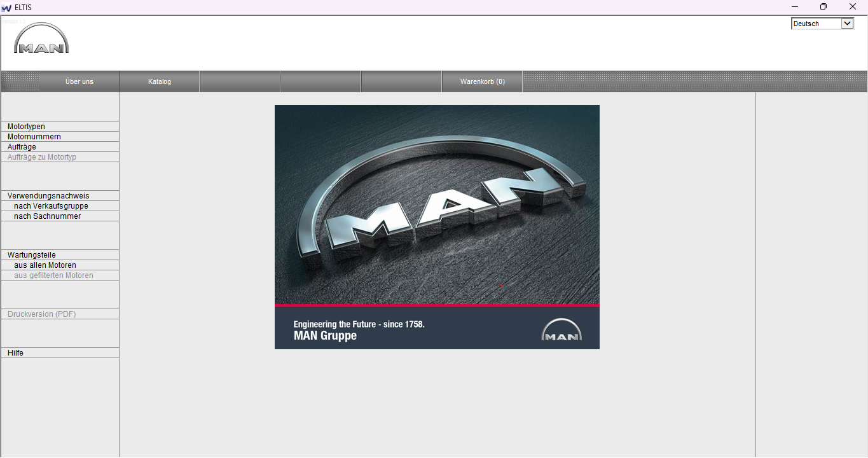Image resolution: width=868 pixels, height=458 pixels.
Task: Select nach Sachnummer option
Action: 60,216
